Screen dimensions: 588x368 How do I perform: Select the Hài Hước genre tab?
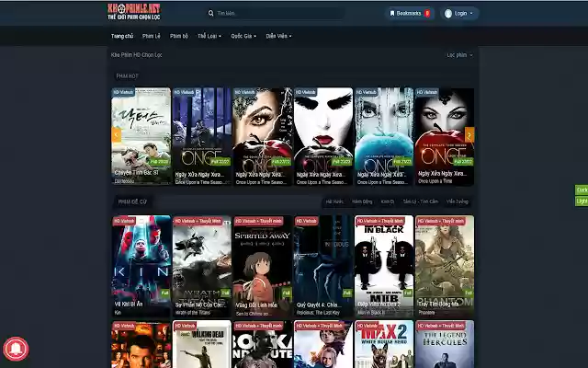click(x=334, y=201)
